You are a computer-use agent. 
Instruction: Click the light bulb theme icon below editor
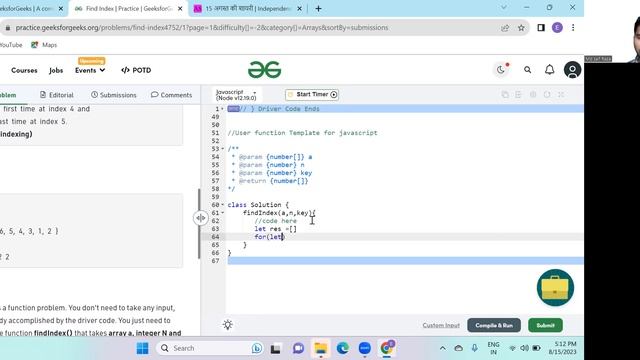point(228,325)
